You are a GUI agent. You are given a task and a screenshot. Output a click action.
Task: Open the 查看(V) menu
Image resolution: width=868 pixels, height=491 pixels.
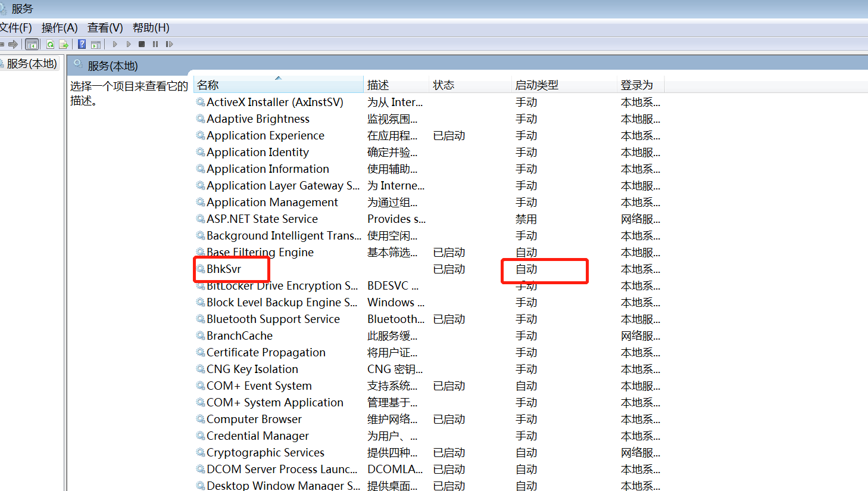[105, 28]
